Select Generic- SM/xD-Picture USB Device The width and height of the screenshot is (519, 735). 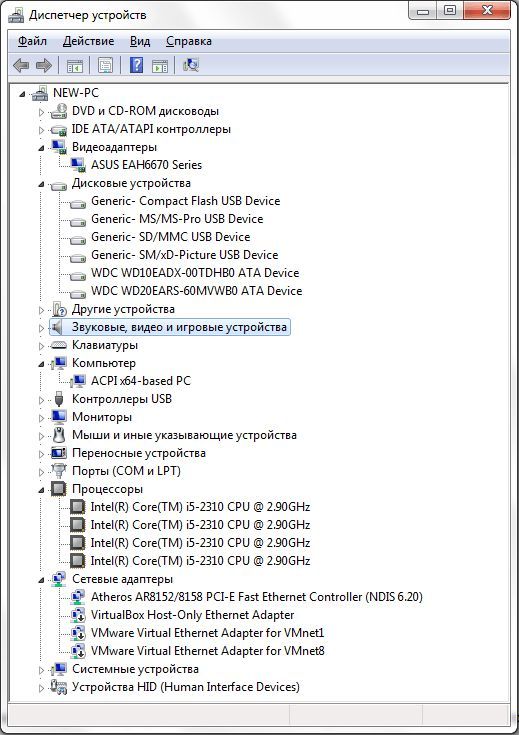tap(184, 255)
